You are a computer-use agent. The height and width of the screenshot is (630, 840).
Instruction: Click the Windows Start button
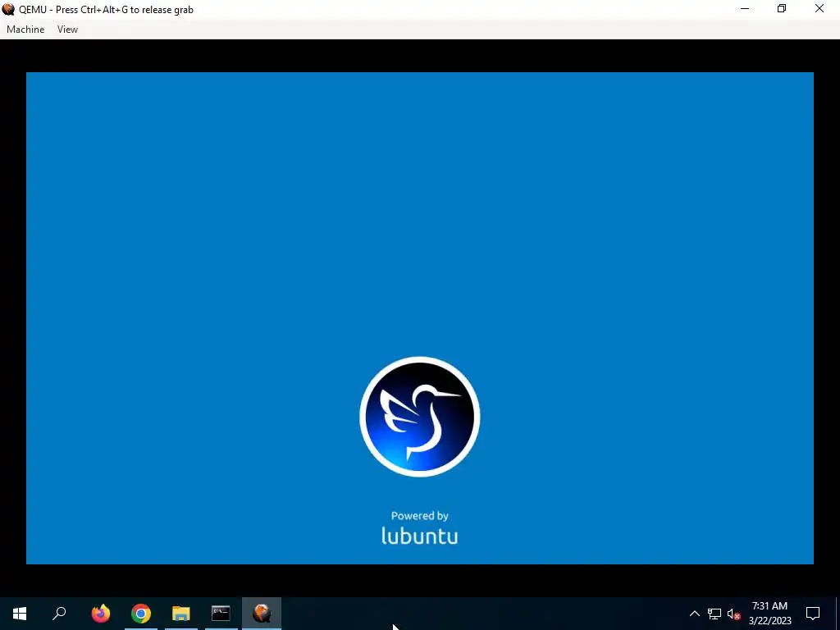pos(20,614)
